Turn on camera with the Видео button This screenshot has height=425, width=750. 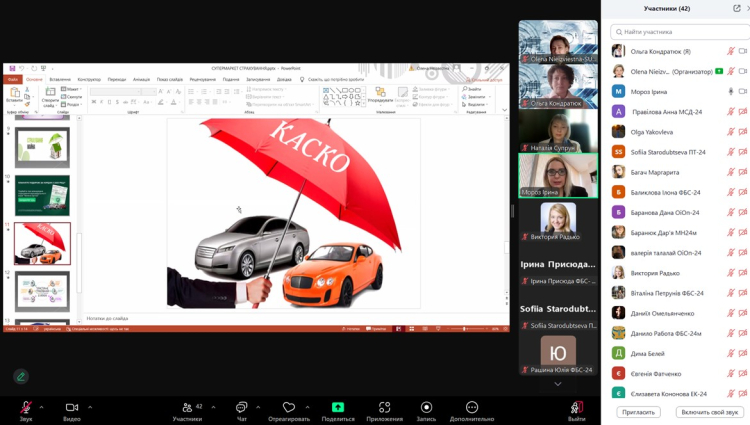click(72, 407)
